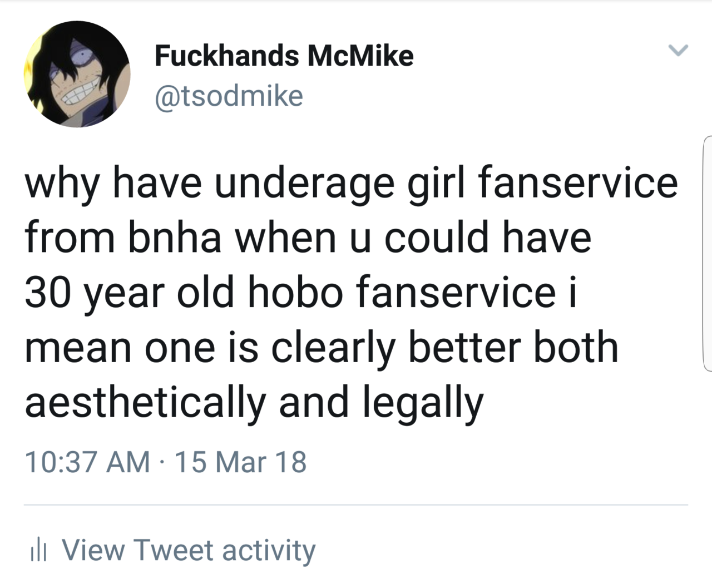The height and width of the screenshot is (588, 712).
Task: Click the word "activity" in footer link
Action: [269, 551]
